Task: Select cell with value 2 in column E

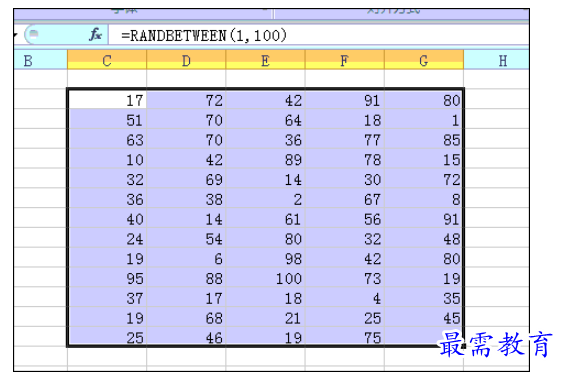Action: tap(265, 199)
